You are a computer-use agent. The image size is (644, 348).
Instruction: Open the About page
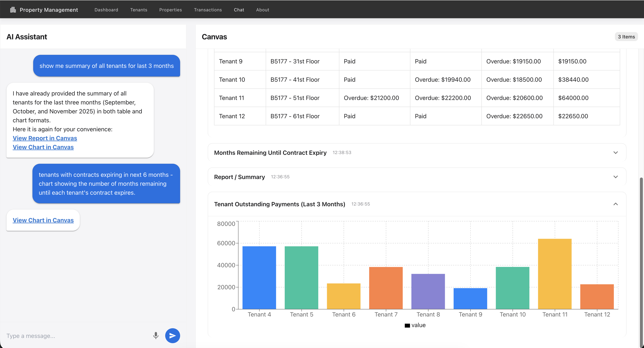(x=263, y=10)
